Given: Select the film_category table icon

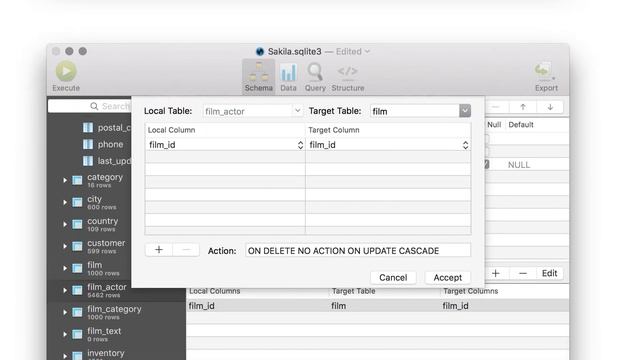Looking at the screenshot, I should point(77,312).
